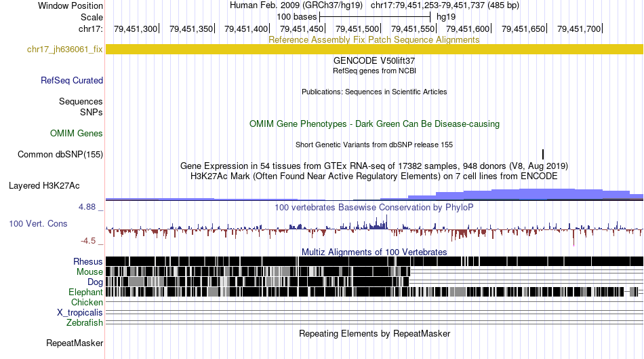Click the Rhesus alignment label
644x359 pixels.
88,261
